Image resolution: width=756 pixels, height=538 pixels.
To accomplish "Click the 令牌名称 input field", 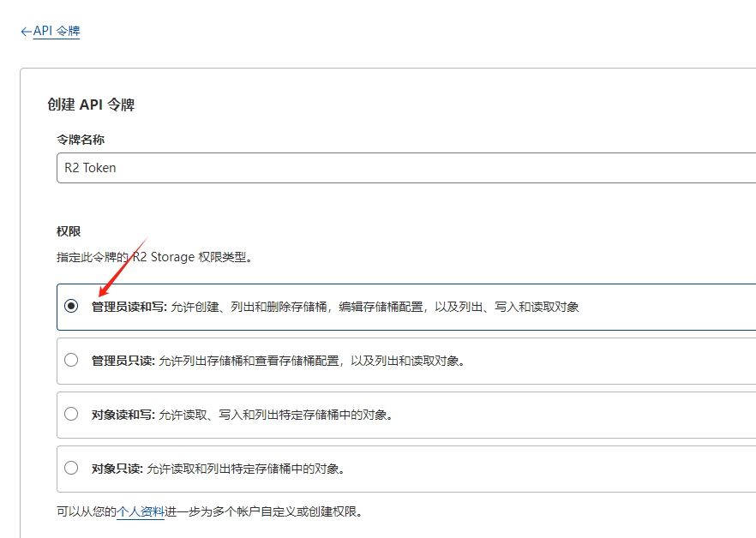I will pyautogui.click(x=403, y=168).
